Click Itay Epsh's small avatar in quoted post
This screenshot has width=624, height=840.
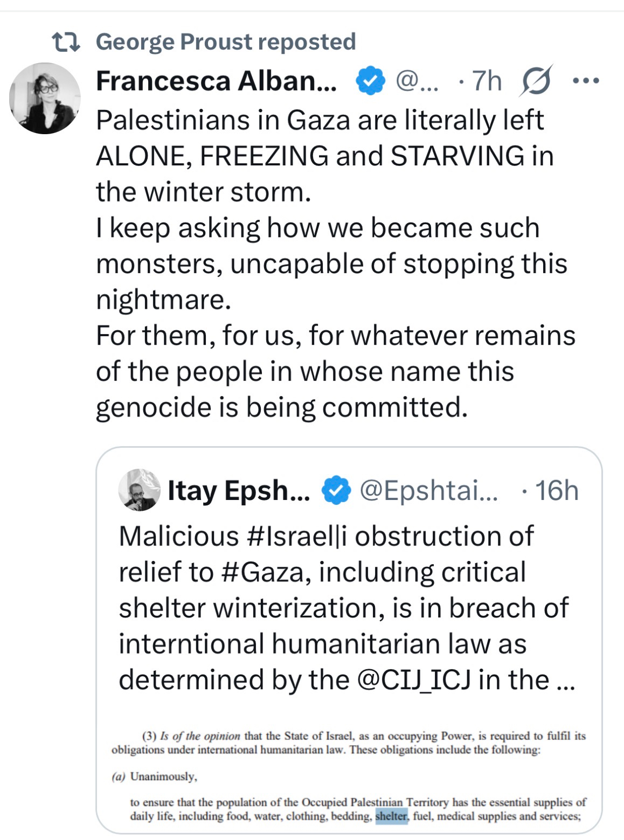139,490
